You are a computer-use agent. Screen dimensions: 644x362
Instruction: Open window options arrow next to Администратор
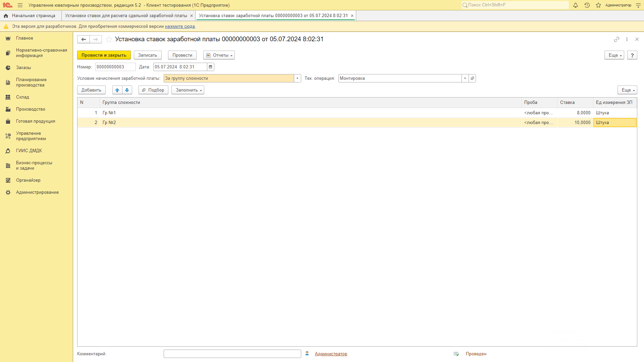pyautogui.click(x=638, y=5)
